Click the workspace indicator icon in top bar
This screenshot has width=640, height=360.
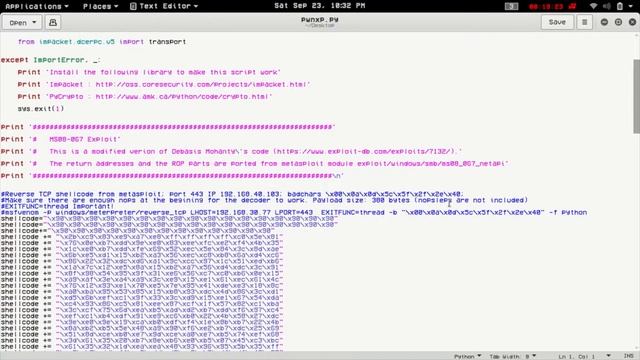(x=511, y=6)
